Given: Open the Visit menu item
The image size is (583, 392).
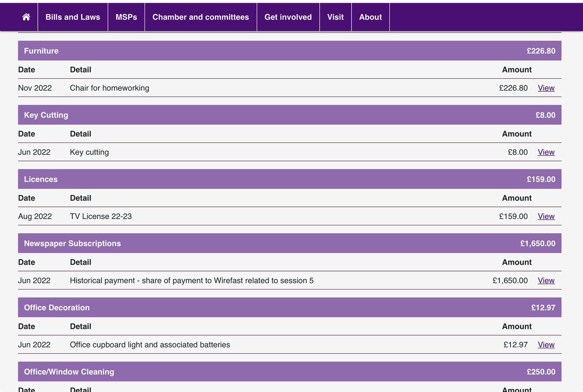Looking at the screenshot, I should click(336, 17).
